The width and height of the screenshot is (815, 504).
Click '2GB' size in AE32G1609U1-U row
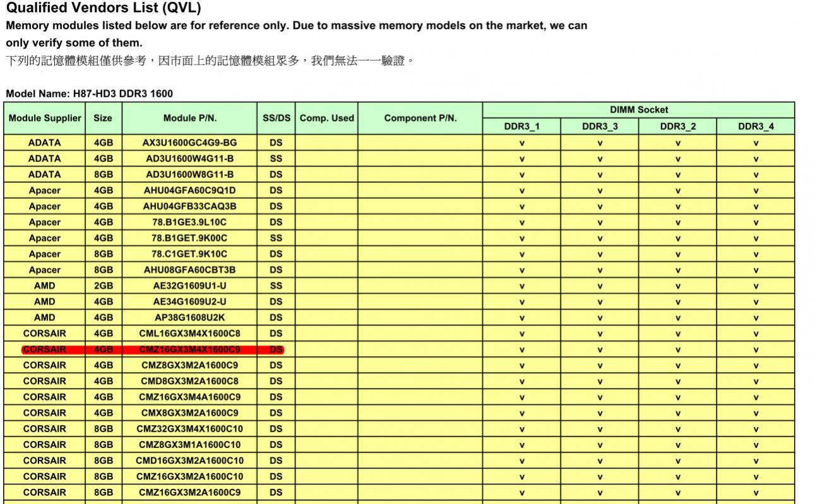pyautogui.click(x=103, y=286)
